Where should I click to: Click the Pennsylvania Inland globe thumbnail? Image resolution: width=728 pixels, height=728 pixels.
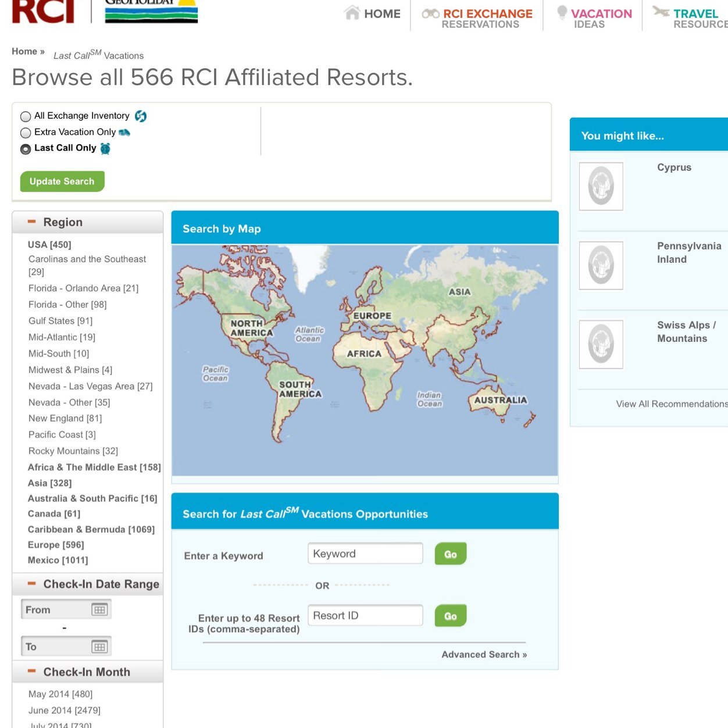click(x=601, y=265)
